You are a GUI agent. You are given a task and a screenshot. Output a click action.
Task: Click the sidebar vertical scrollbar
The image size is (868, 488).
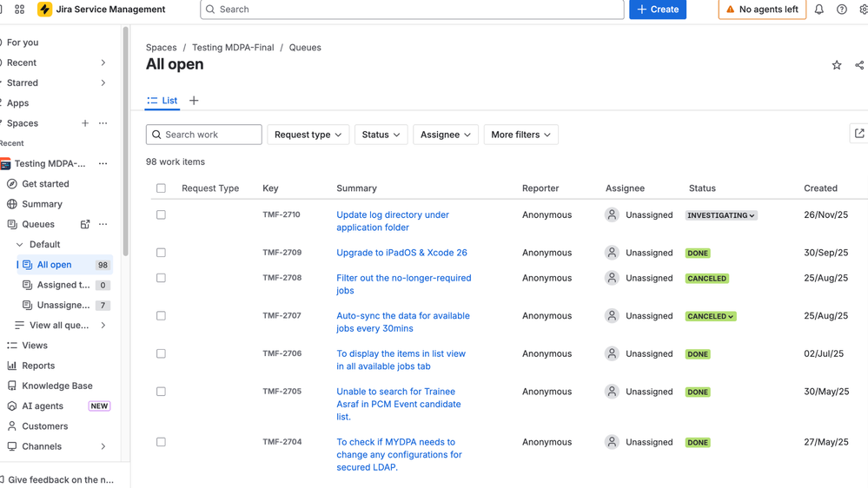point(126,141)
